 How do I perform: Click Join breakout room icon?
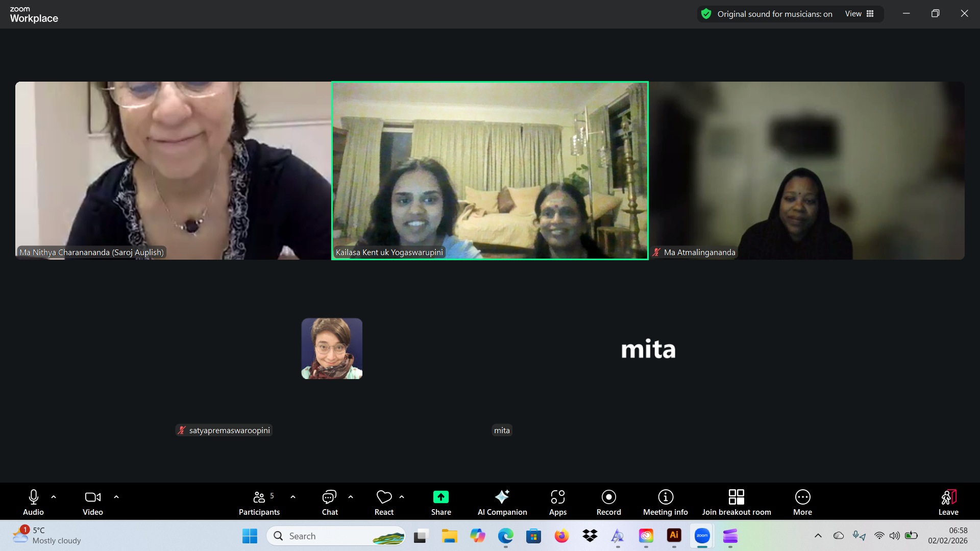tap(736, 497)
